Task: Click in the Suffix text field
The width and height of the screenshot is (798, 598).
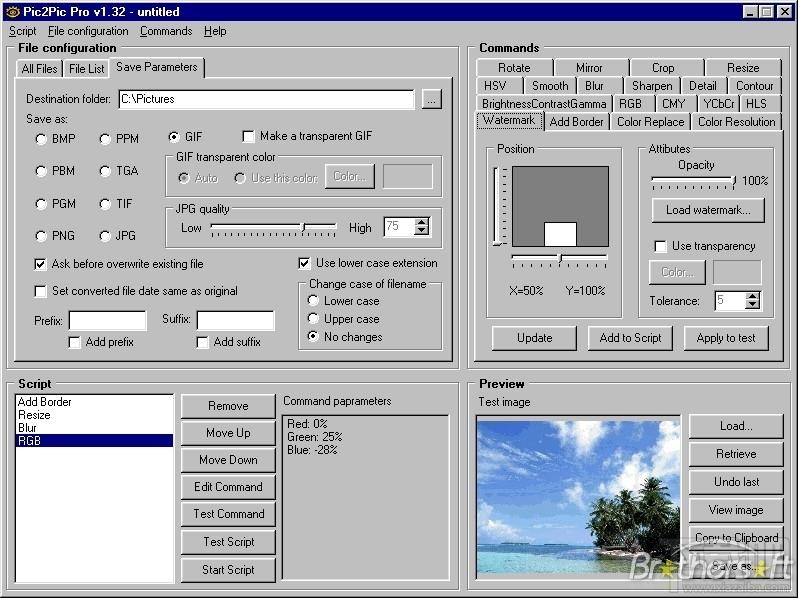Action: point(235,321)
